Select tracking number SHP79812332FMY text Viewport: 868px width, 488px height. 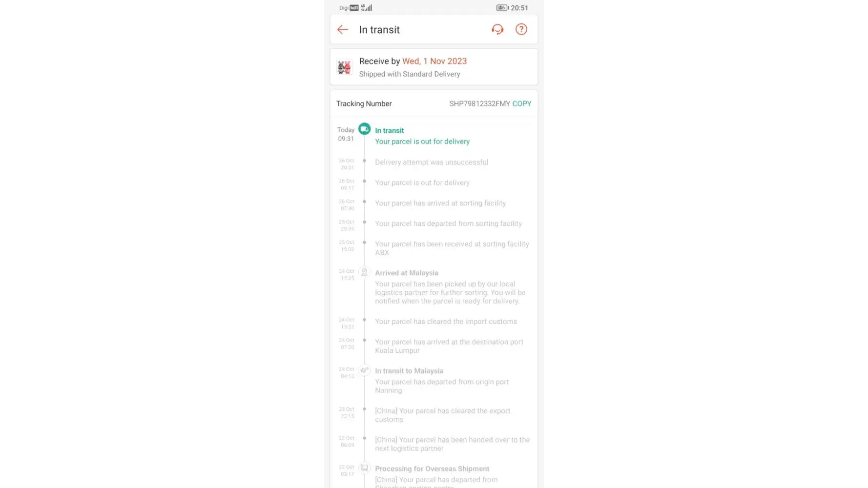click(479, 103)
